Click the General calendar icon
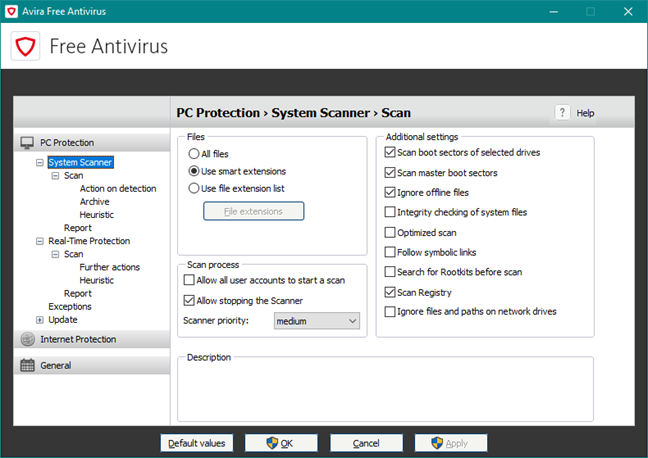 pyautogui.click(x=27, y=365)
